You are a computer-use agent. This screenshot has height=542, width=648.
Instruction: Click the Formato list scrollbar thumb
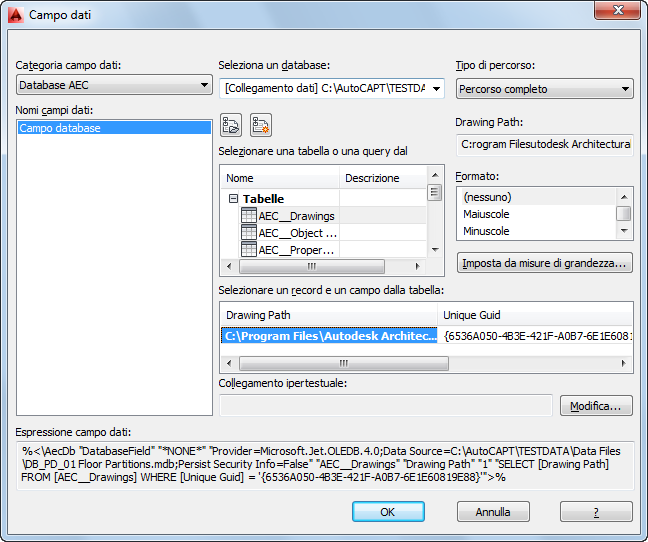[624, 214]
